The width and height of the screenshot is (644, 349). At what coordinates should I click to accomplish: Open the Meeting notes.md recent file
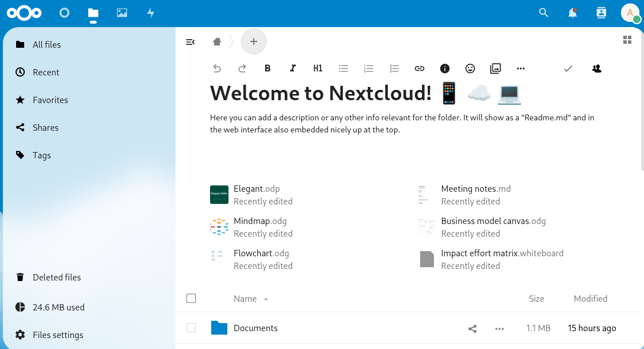[475, 189]
